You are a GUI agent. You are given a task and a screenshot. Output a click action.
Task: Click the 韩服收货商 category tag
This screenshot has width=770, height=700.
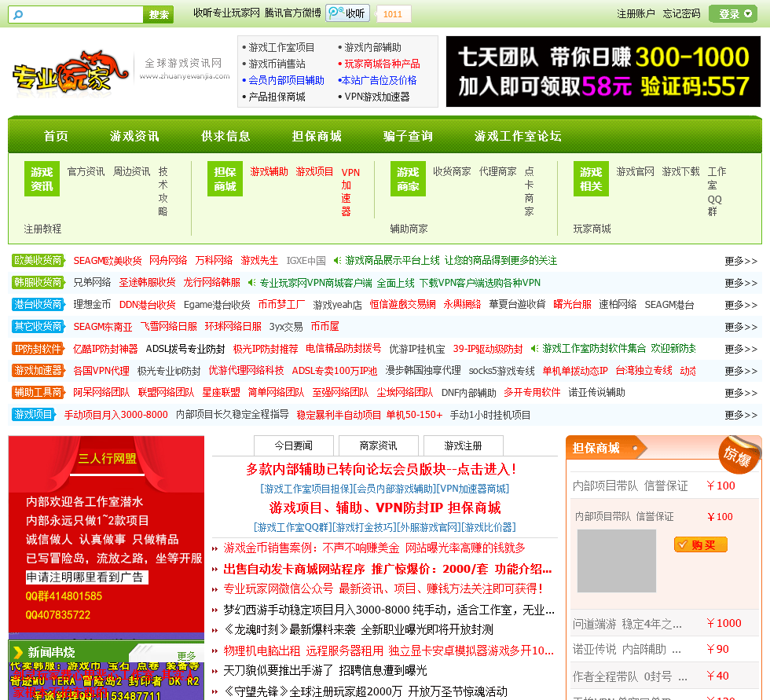point(38,282)
